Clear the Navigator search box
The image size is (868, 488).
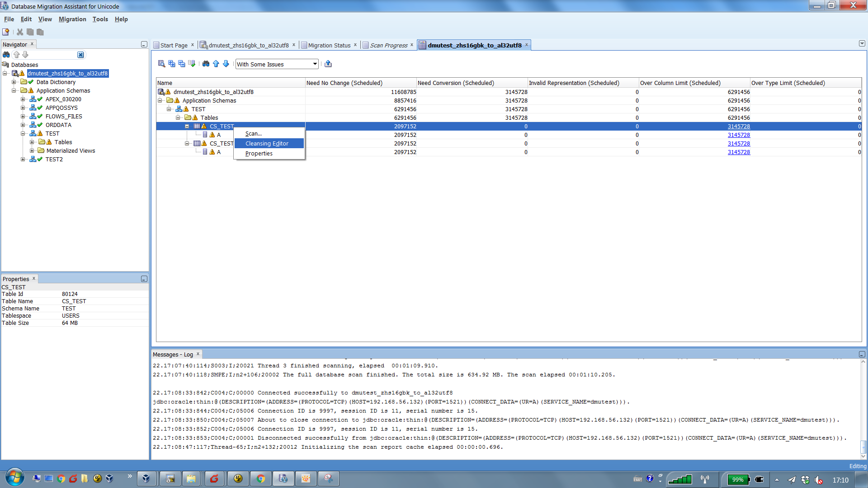pyautogui.click(x=80, y=55)
